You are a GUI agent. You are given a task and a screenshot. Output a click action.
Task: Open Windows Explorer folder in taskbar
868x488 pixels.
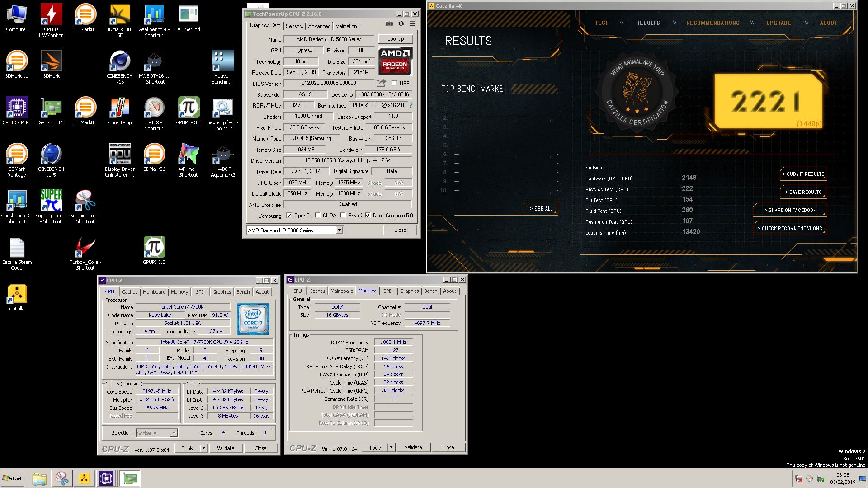point(39,479)
